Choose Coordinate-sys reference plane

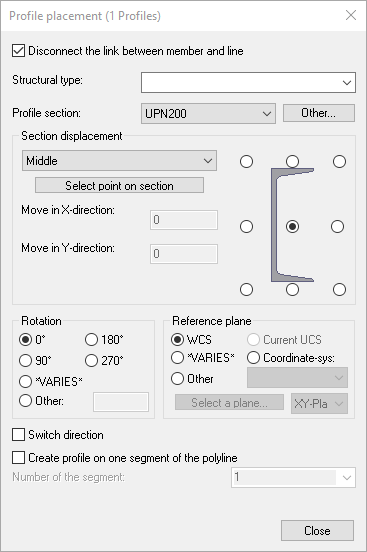tap(253, 358)
